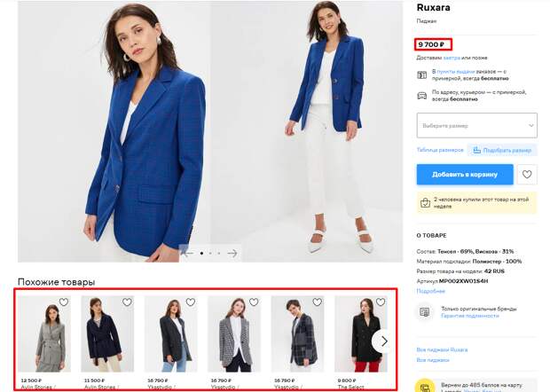Screen dimensions: 550x392
Task: Open the Таблица размеров link
Action: tap(440, 150)
